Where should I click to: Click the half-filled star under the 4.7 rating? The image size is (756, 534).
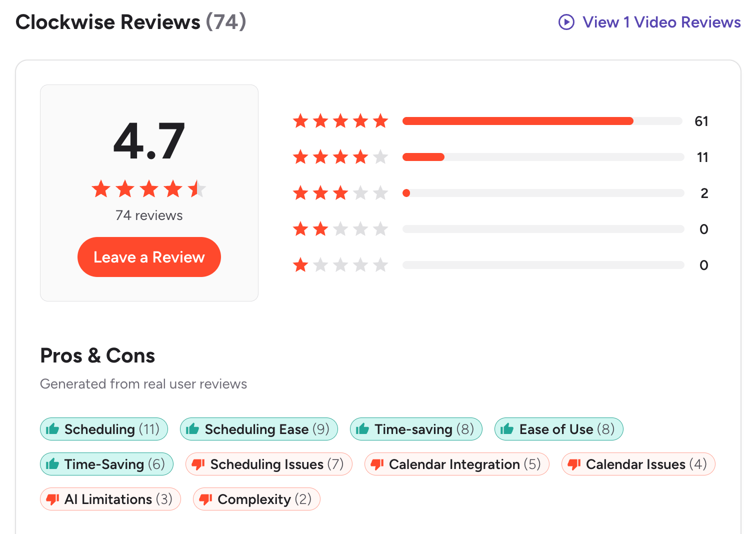197,189
